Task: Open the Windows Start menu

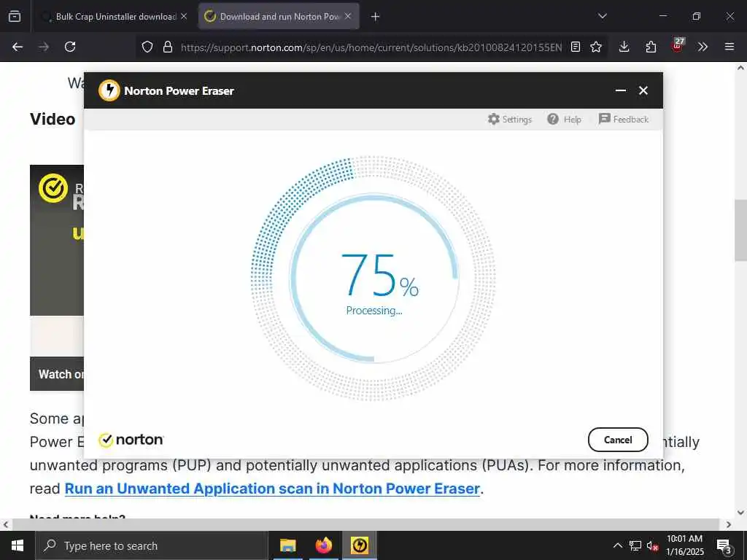Action: [x=18, y=545]
